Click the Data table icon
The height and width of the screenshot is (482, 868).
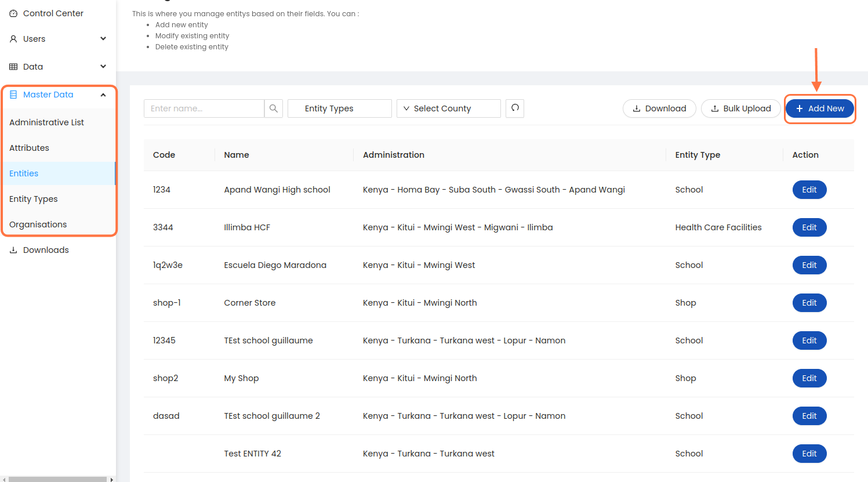coord(13,67)
